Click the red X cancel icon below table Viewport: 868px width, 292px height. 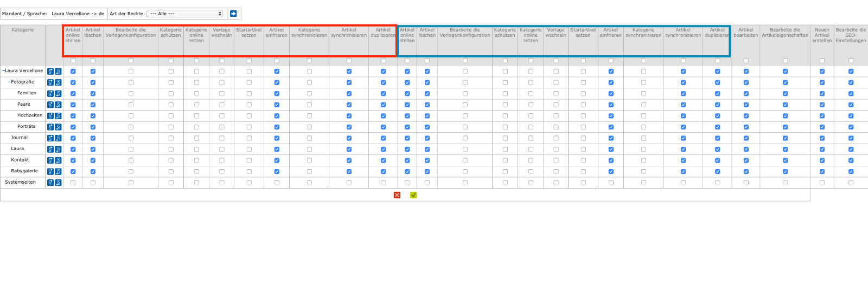pyautogui.click(x=397, y=195)
